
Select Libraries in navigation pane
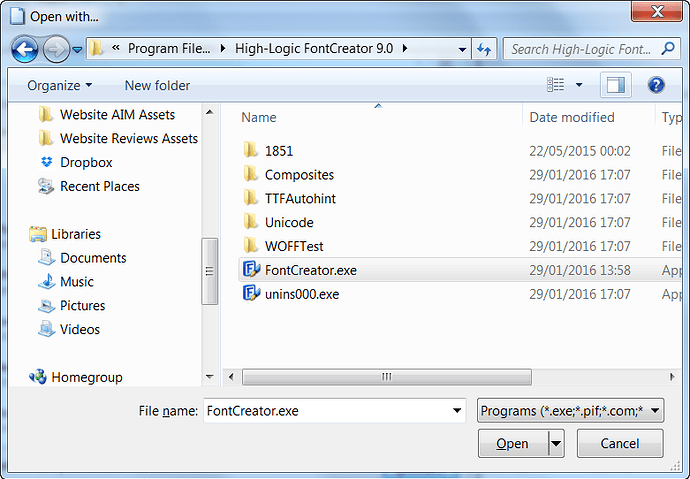click(x=65, y=234)
